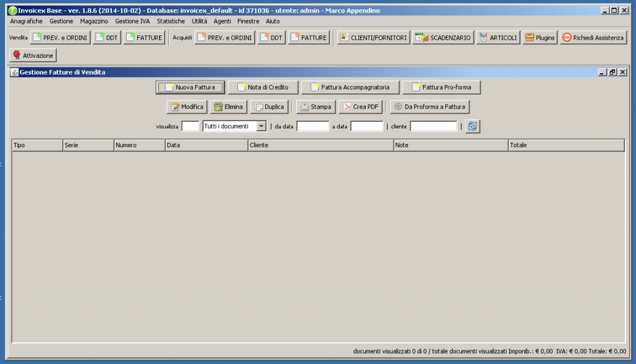Click inside the da data date field
636x364 pixels.
313,126
